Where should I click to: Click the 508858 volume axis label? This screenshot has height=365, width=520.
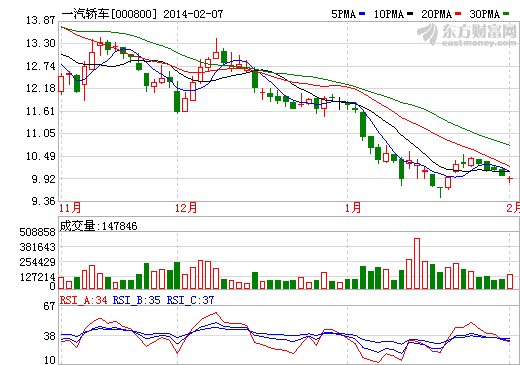[x=38, y=232]
